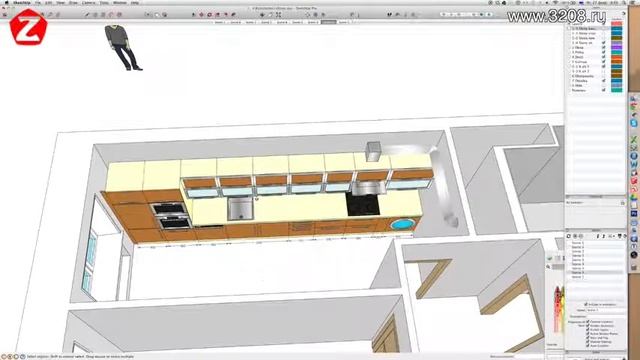Toggle visibility of the last layer row
Image resolution: width=640 pixels, height=360 pixels.
pos(604,90)
